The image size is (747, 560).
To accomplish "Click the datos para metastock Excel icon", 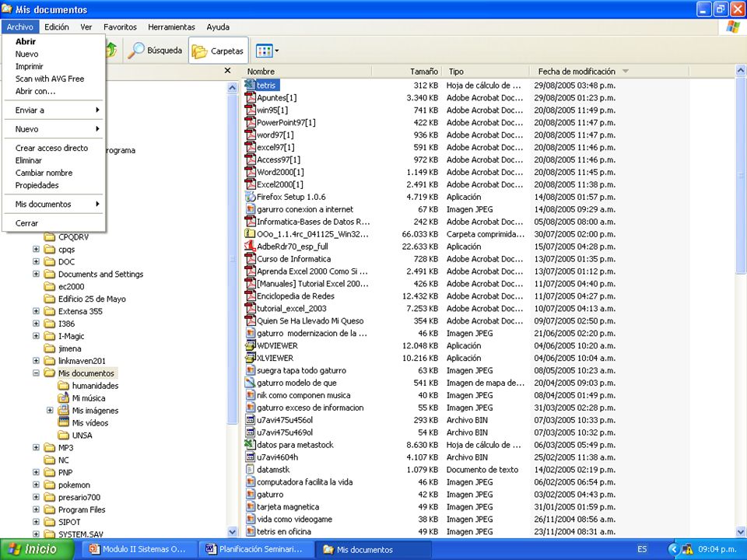I will [x=250, y=444].
